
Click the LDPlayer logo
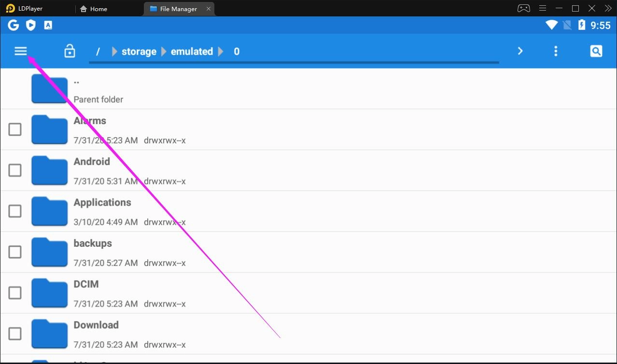click(10, 8)
